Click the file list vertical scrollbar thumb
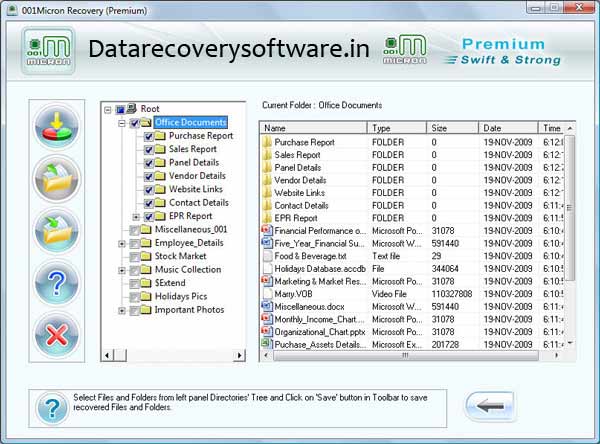The height and width of the screenshot is (444, 600). [570, 208]
